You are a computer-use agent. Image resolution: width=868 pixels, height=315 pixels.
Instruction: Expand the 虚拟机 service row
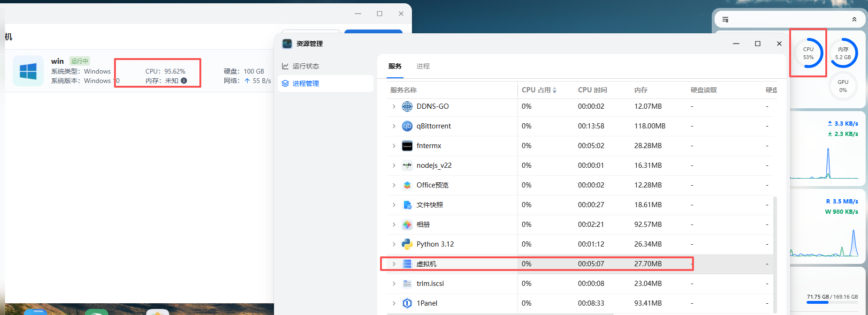tap(394, 264)
